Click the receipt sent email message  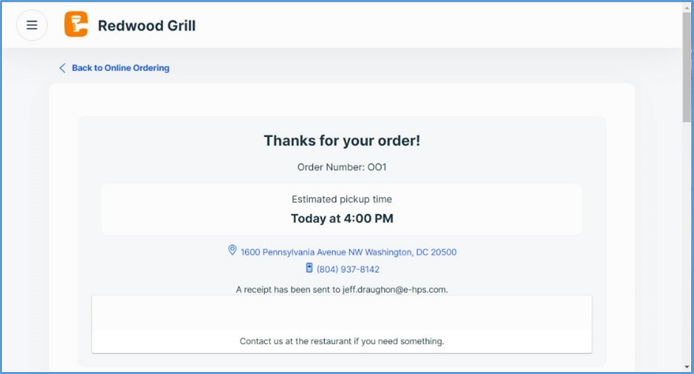click(x=342, y=289)
